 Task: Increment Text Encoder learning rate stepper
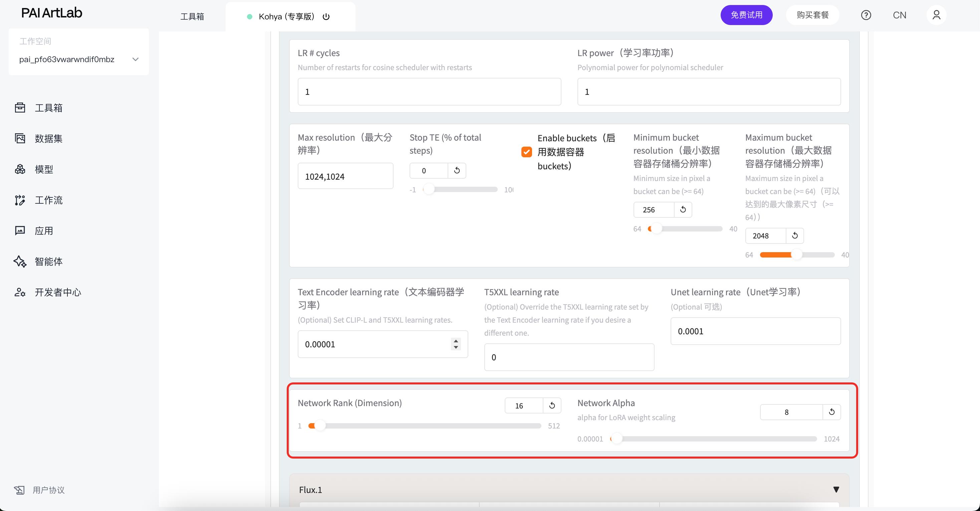coord(456,341)
